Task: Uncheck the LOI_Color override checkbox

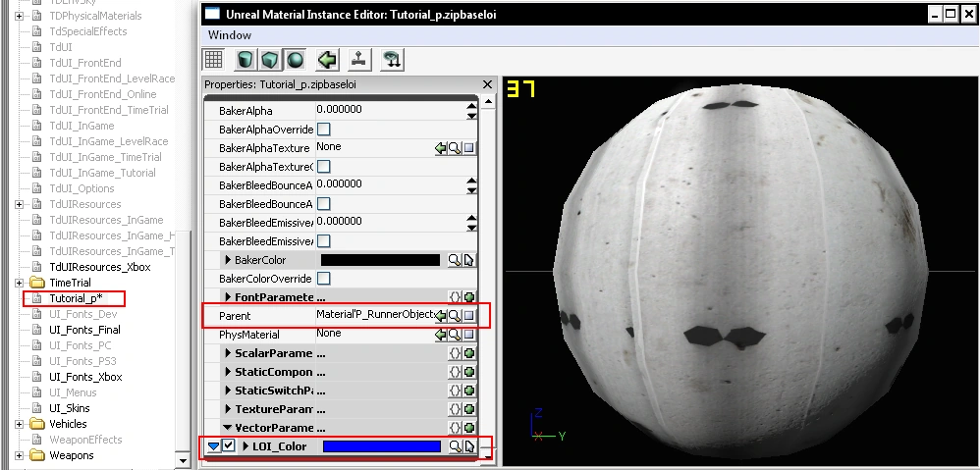Action: pos(229,446)
